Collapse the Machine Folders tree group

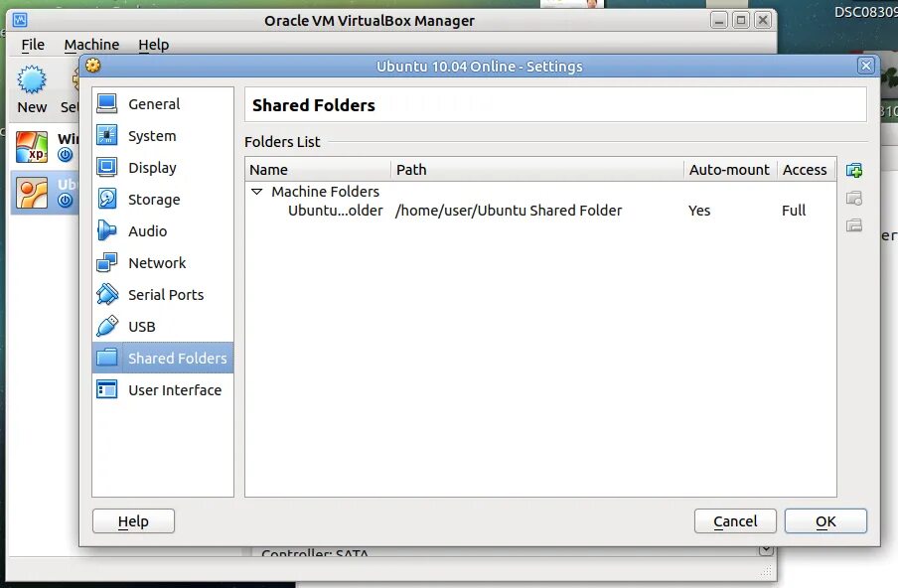pyautogui.click(x=257, y=192)
